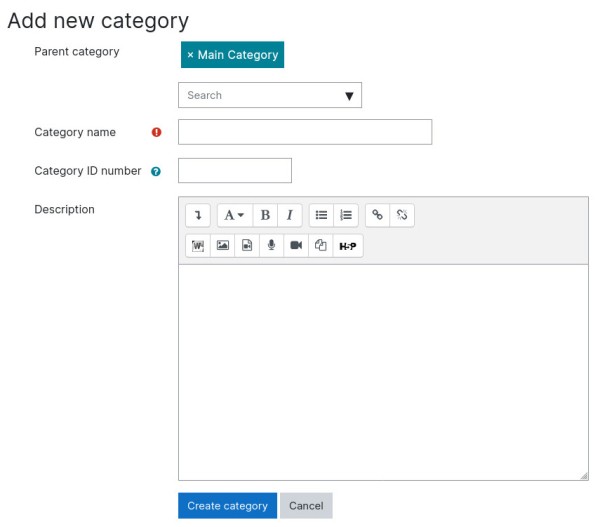Click the Category name text field

pos(305,132)
